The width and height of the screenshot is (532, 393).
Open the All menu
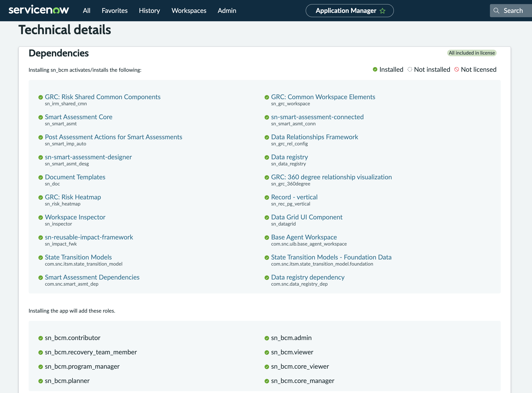(87, 11)
